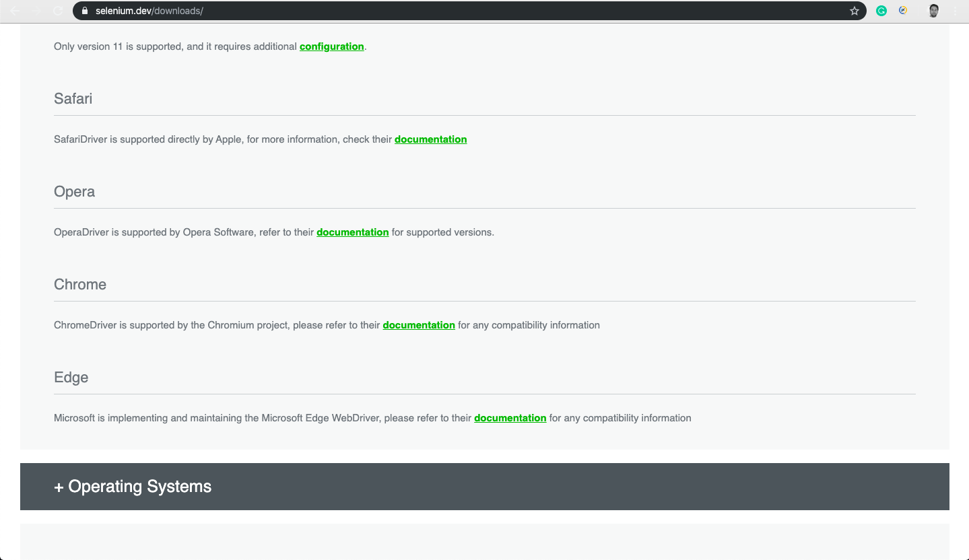Screen dimensions: 969x560
Task: Open the Chrome profile avatar
Action: 933,11
